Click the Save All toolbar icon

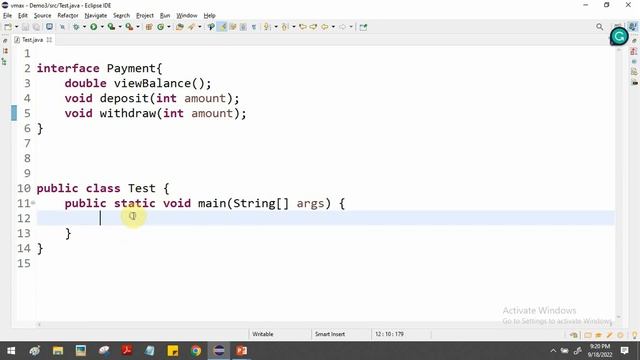coord(36,27)
